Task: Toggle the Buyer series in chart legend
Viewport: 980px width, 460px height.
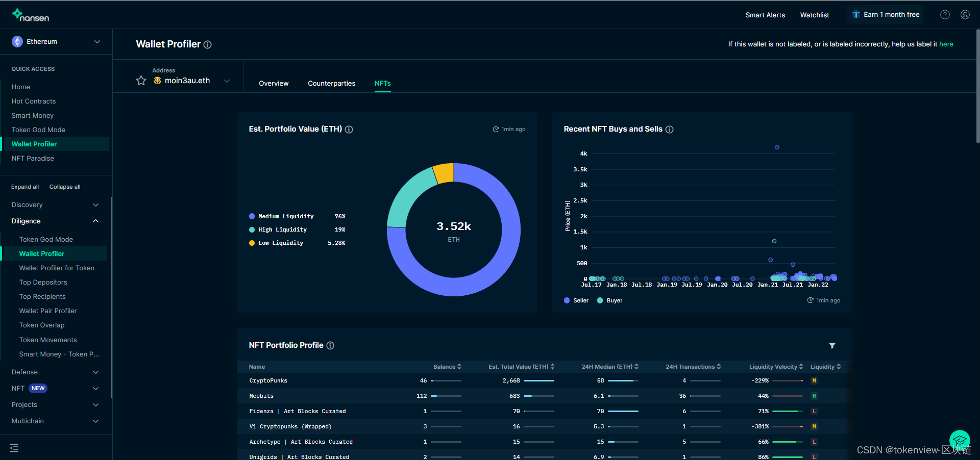Action: [610, 300]
